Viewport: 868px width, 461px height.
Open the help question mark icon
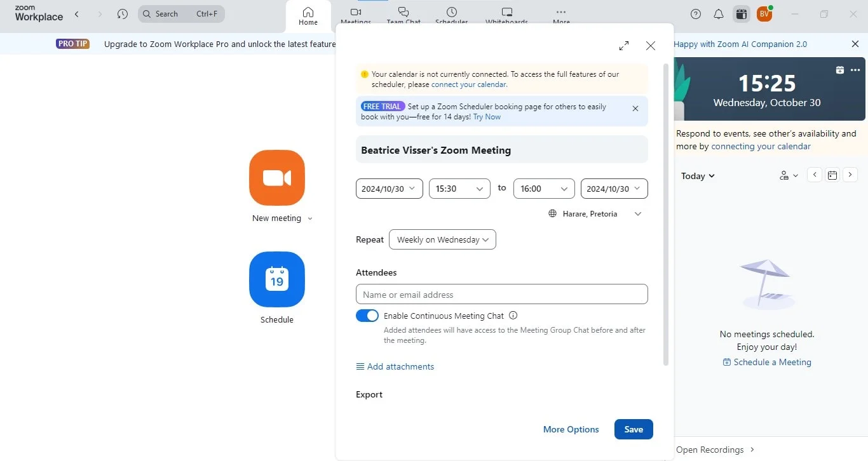pyautogui.click(x=696, y=14)
